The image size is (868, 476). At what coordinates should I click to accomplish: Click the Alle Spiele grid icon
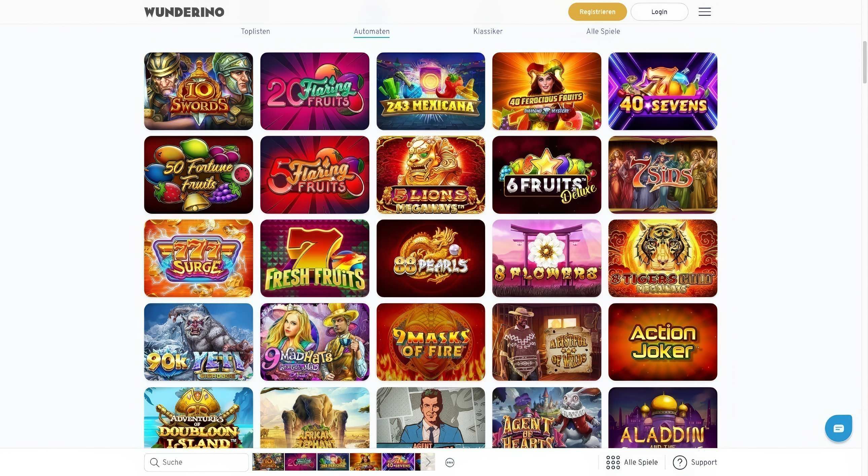613,462
